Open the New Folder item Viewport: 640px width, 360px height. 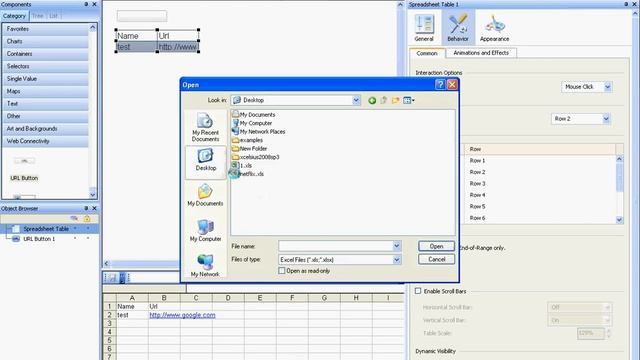pyautogui.click(x=249, y=149)
